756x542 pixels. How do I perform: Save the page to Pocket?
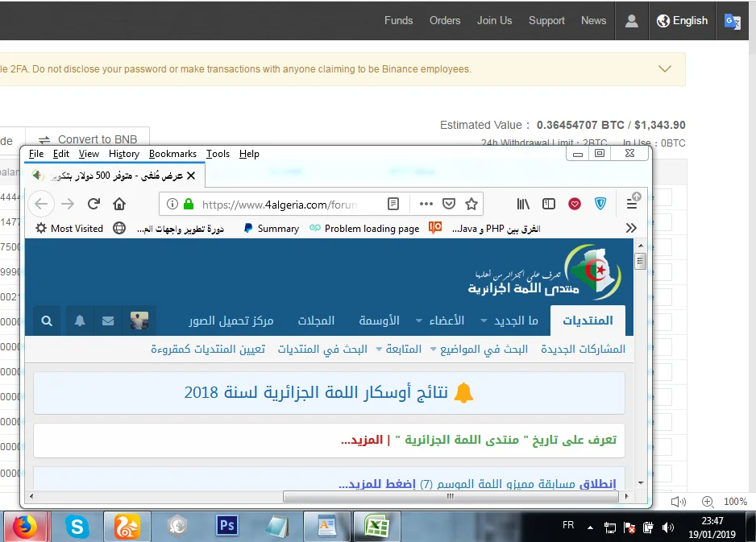coord(450,204)
